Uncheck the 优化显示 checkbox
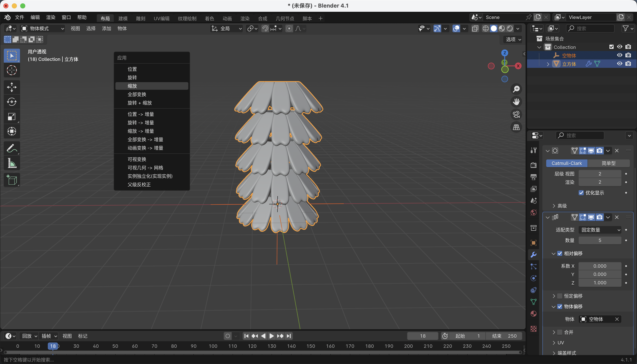This screenshot has height=364, width=637. (581, 193)
